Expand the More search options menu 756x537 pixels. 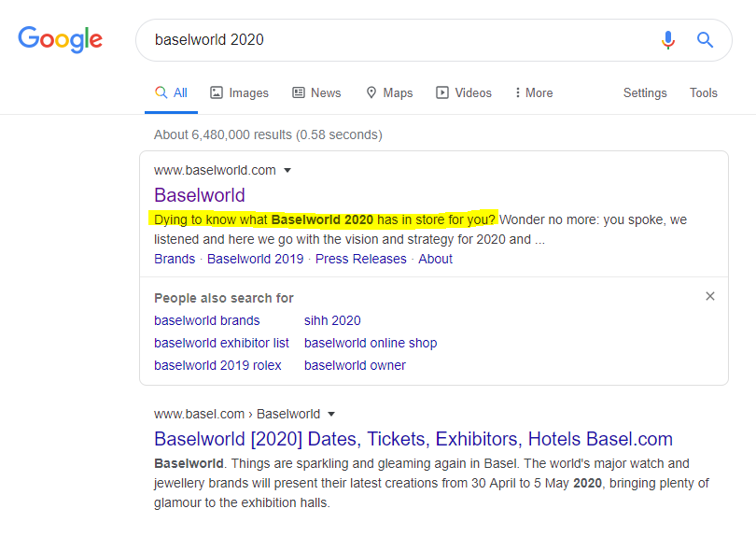534,92
